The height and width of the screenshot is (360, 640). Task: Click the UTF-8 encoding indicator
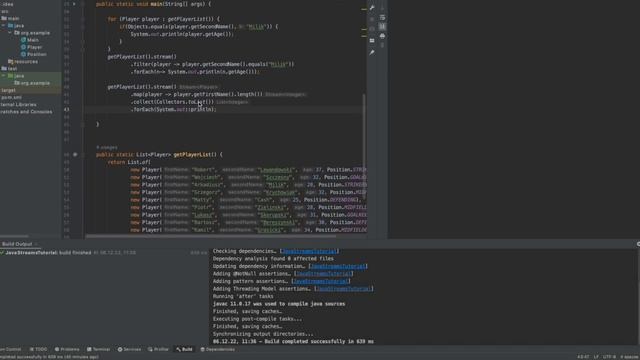point(609,357)
